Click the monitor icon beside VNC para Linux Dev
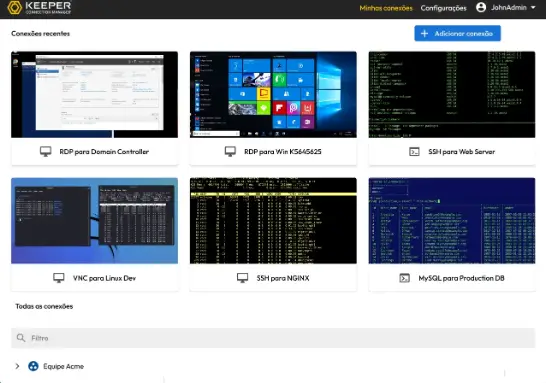 (x=58, y=278)
